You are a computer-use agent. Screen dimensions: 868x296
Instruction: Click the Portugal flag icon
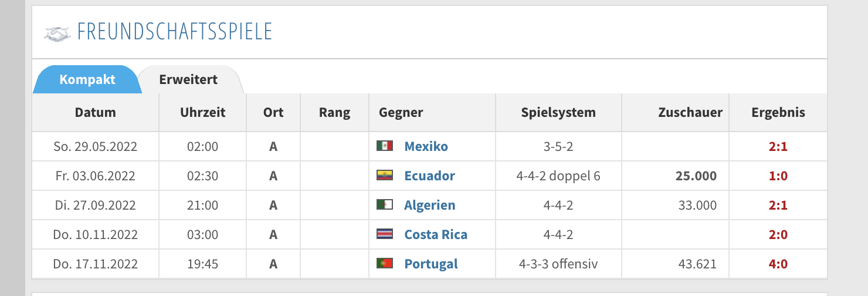(384, 264)
